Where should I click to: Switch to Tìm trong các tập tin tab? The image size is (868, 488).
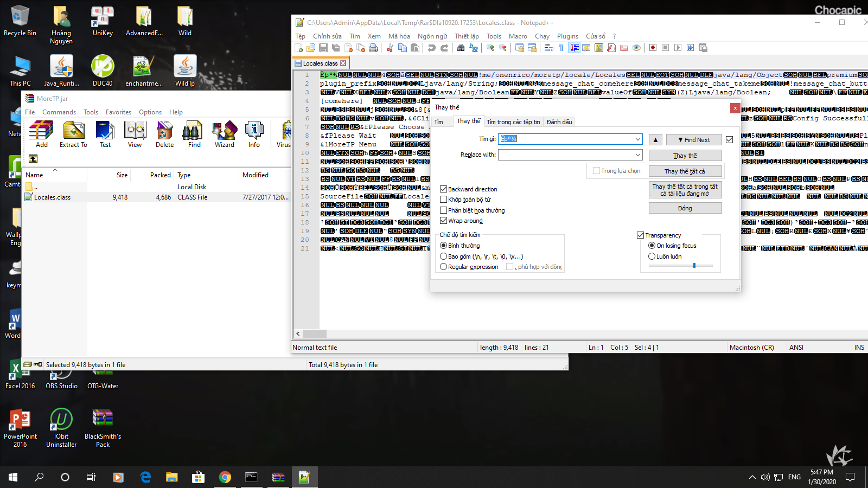[513, 122]
